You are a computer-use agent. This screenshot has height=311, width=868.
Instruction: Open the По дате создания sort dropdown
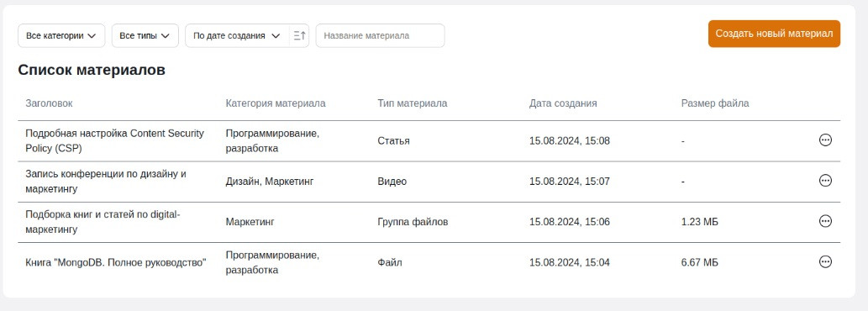pos(237,35)
